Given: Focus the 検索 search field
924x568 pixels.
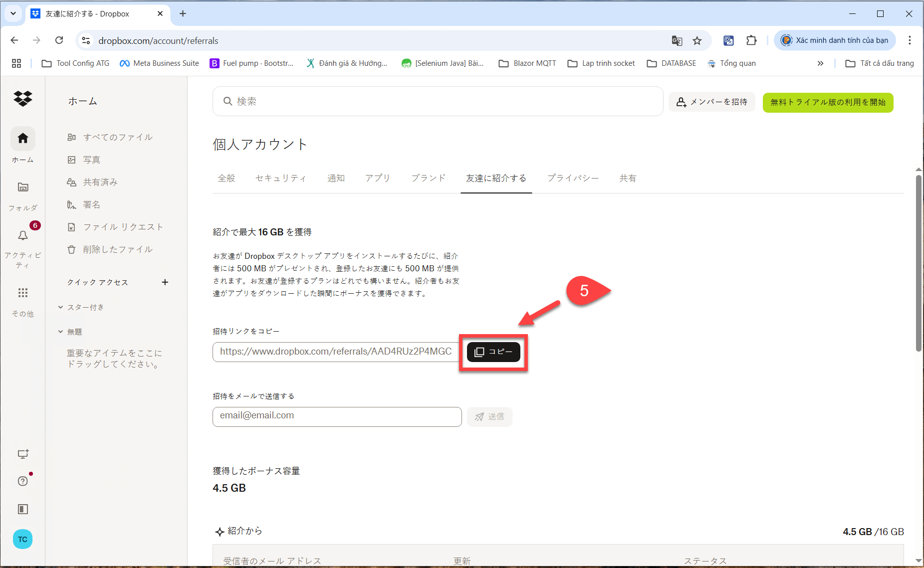Looking at the screenshot, I should click(438, 101).
